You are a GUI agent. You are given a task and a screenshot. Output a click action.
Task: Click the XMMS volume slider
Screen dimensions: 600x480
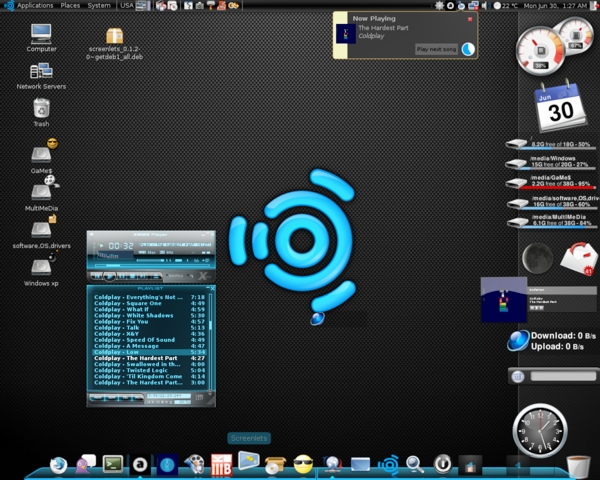(150, 261)
